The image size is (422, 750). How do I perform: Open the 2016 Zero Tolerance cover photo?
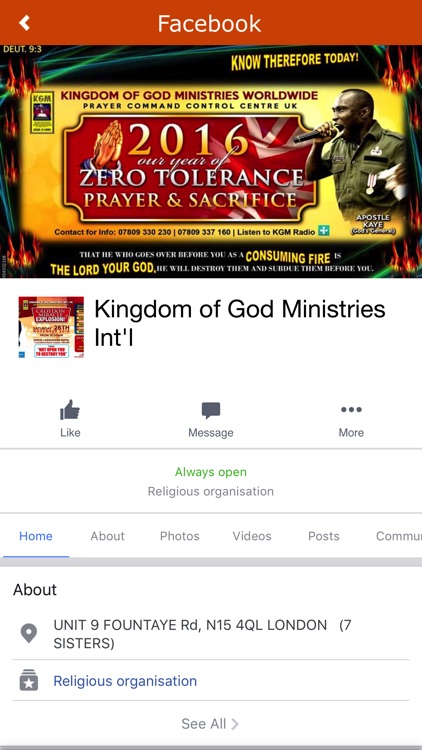pyautogui.click(x=211, y=161)
